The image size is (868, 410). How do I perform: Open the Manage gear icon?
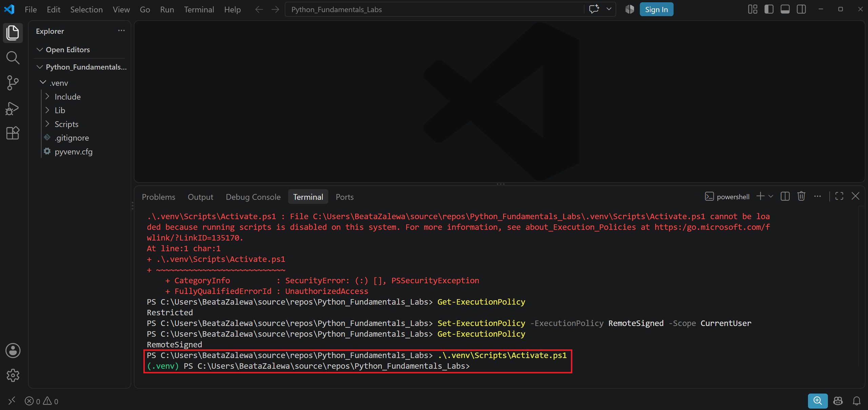[x=13, y=375]
